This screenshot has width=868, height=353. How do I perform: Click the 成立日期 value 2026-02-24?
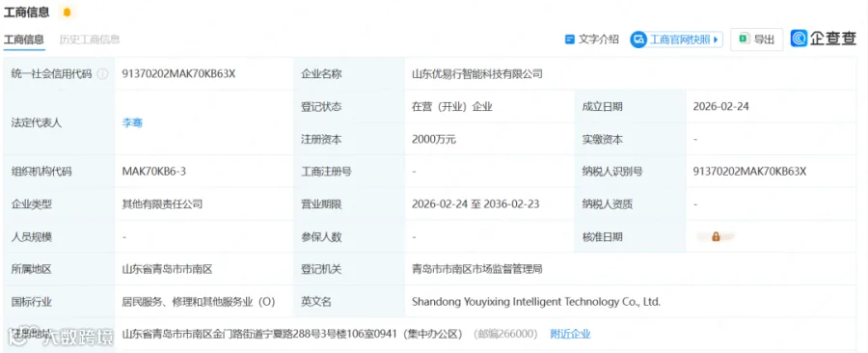click(x=720, y=107)
